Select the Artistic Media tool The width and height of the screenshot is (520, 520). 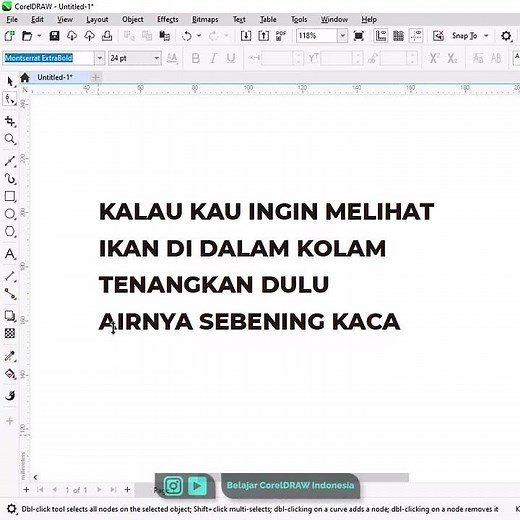(x=10, y=179)
